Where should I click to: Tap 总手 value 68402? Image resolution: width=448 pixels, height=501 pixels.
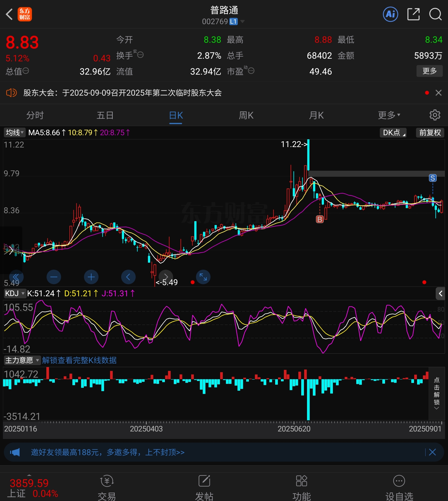319,55
